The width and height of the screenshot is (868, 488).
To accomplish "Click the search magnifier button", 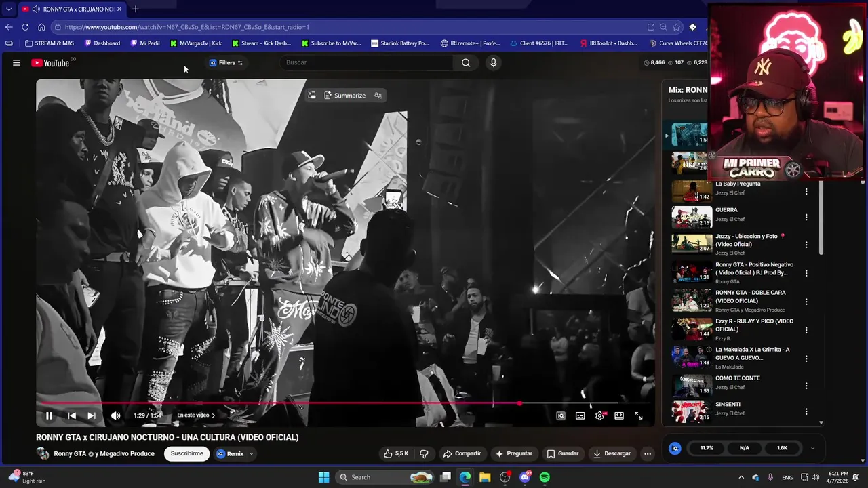I will (x=466, y=62).
